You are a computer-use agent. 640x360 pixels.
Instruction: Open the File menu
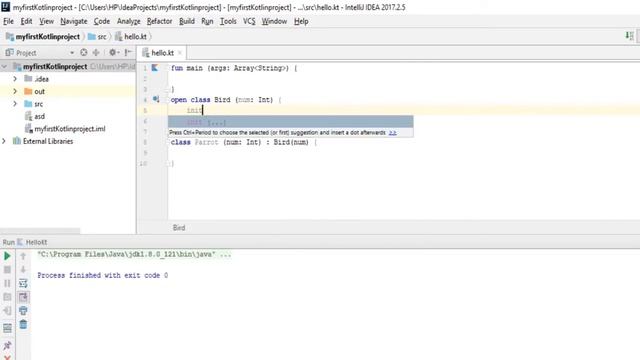(8, 21)
